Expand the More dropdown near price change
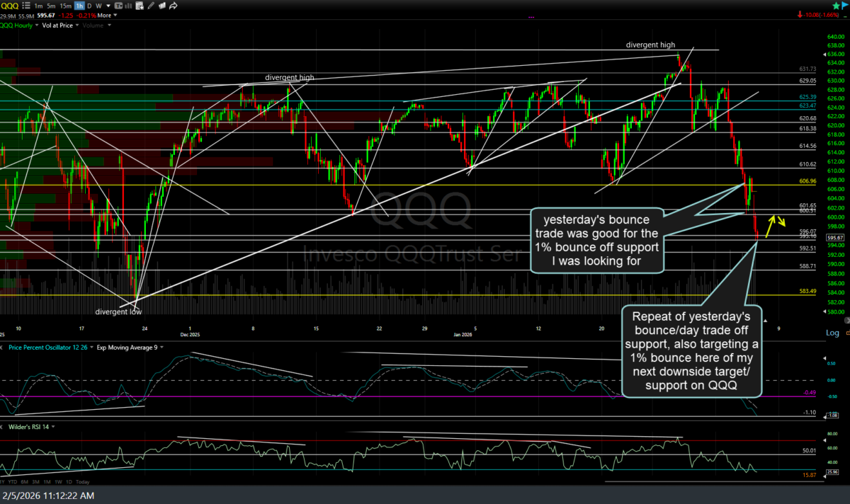The height and width of the screenshot is (504, 850). 106,15
